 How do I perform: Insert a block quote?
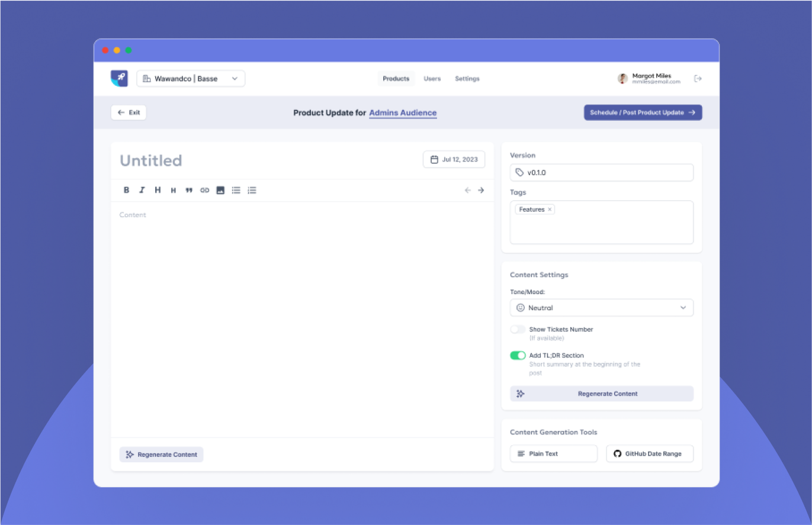point(189,191)
